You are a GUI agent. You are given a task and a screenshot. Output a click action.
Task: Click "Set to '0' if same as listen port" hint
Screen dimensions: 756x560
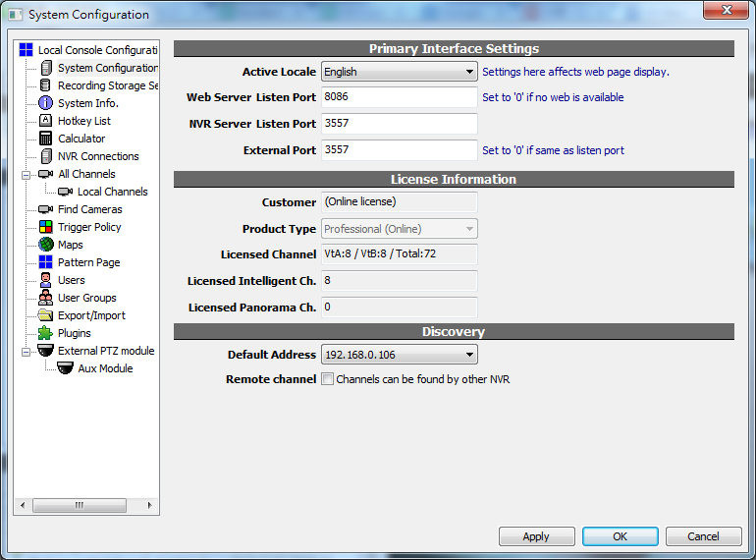[553, 150]
